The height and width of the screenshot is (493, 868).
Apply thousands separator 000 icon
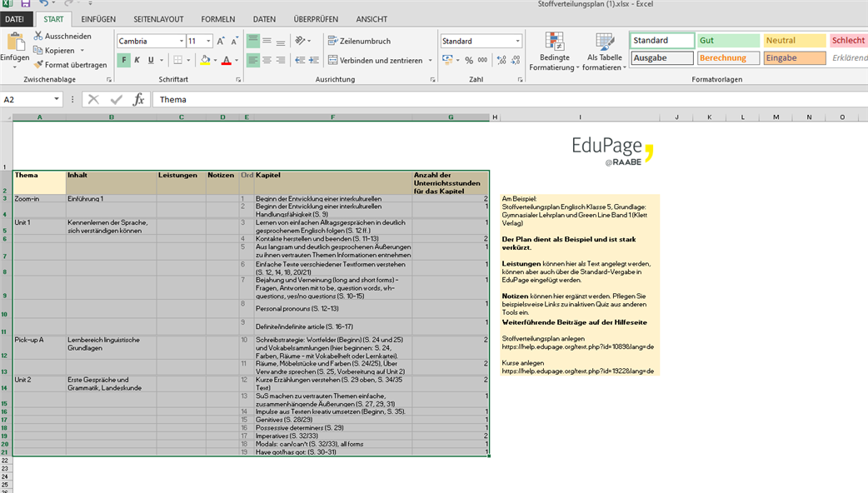coord(482,60)
